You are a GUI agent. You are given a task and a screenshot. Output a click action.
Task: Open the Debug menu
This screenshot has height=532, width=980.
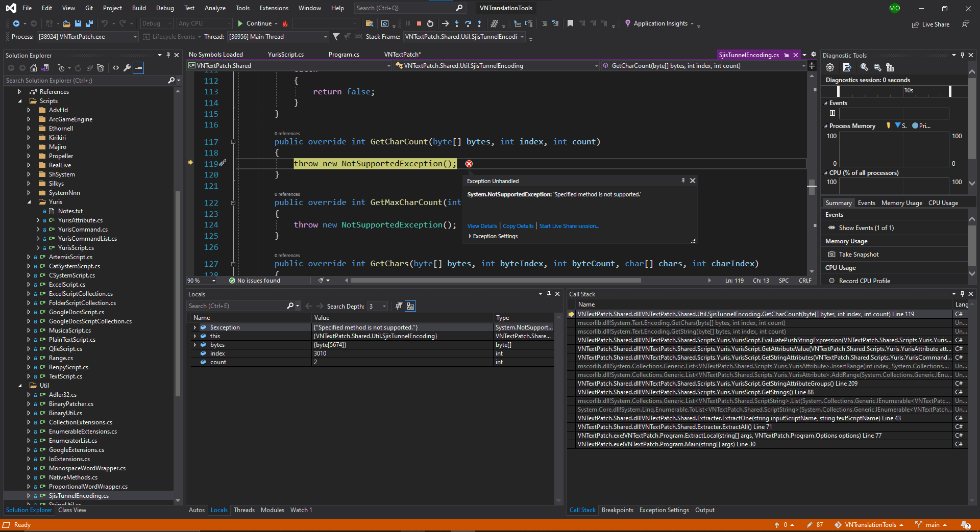click(x=164, y=8)
